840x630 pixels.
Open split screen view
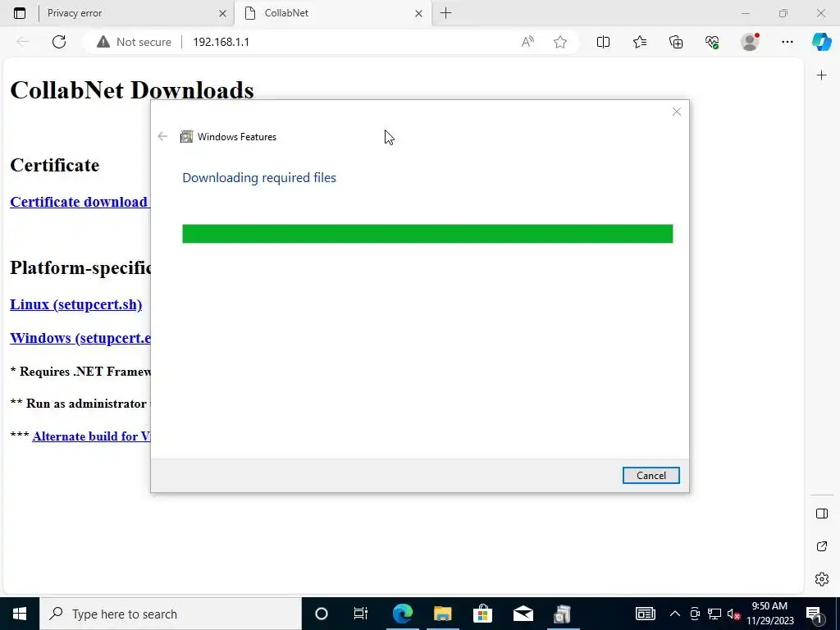tap(603, 42)
